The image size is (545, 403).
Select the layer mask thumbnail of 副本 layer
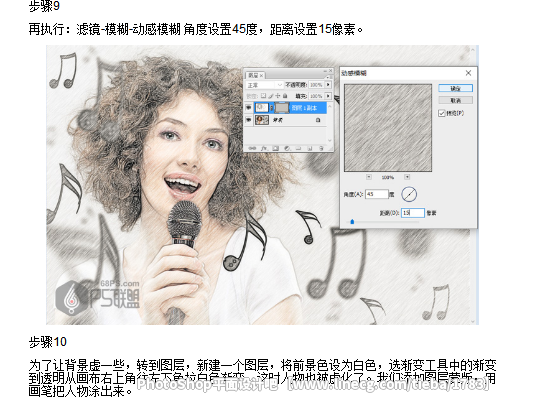(282, 108)
